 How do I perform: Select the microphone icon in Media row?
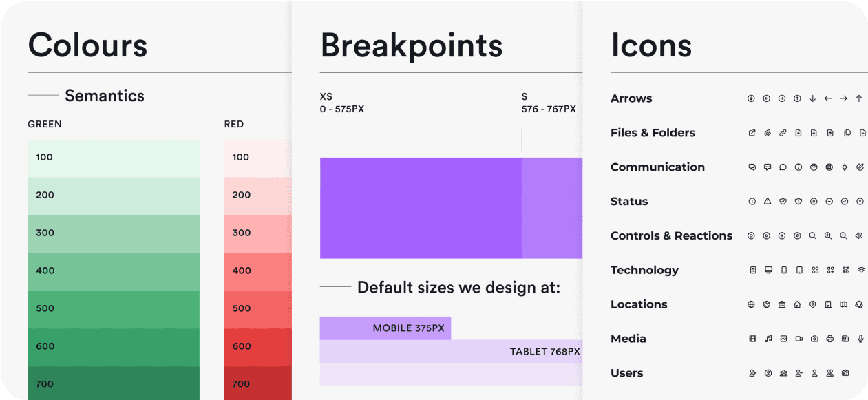click(860, 338)
